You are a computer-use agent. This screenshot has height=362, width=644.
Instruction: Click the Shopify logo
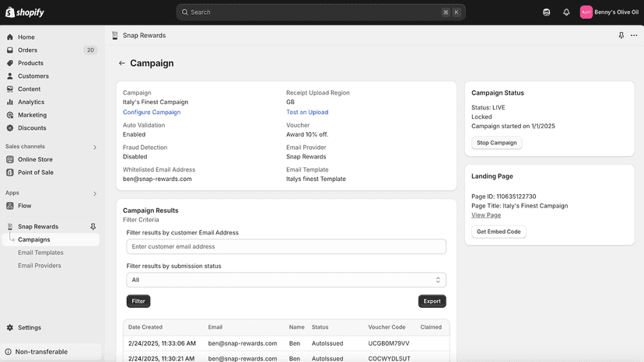[x=25, y=12]
